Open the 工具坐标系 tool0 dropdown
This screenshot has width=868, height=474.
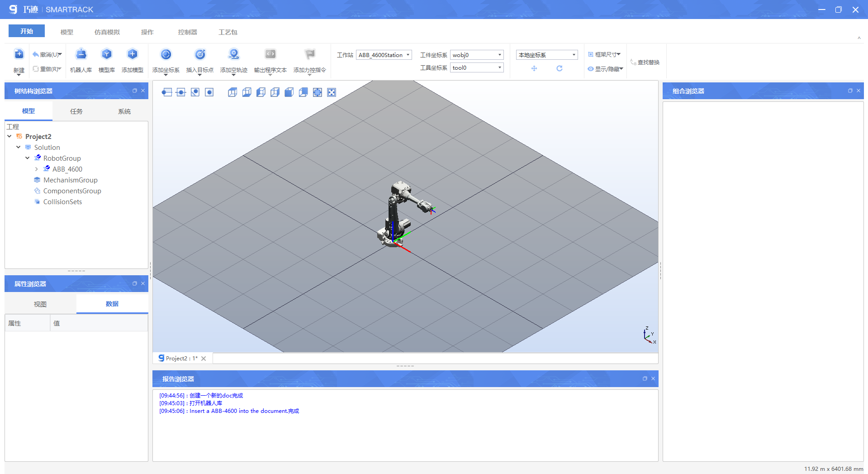click(477, 67)
